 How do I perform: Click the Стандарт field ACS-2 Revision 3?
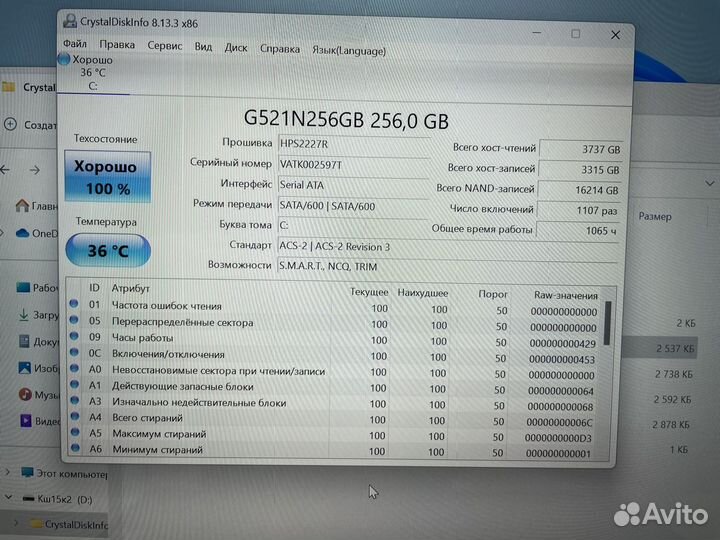coord(448,247)
